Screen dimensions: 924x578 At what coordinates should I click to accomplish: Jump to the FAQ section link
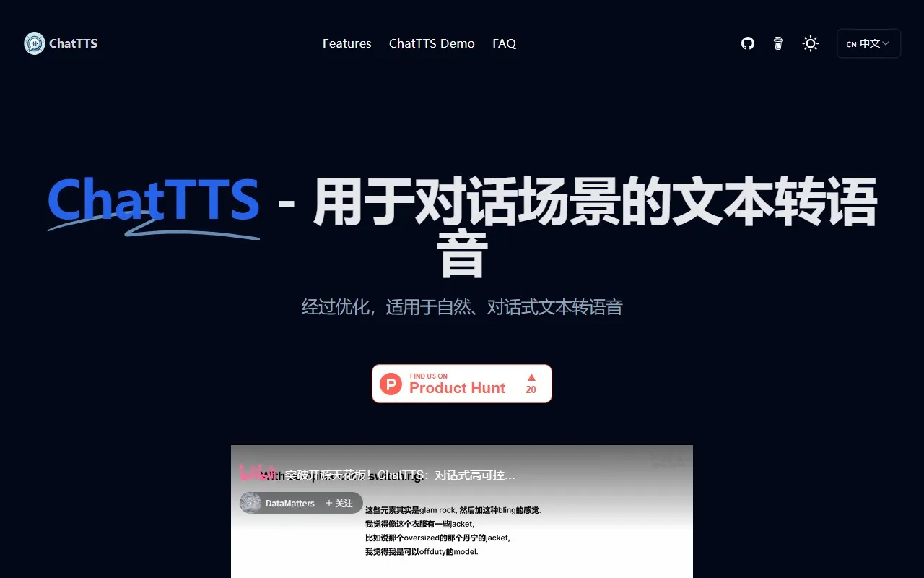[504, 43]
